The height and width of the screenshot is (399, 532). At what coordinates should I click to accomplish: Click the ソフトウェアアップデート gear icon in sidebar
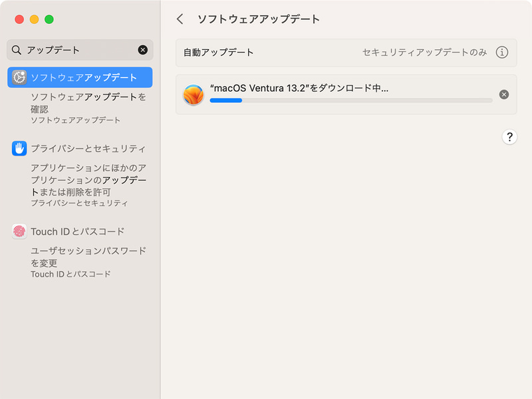pyautogui.click(x=19, y=77)
